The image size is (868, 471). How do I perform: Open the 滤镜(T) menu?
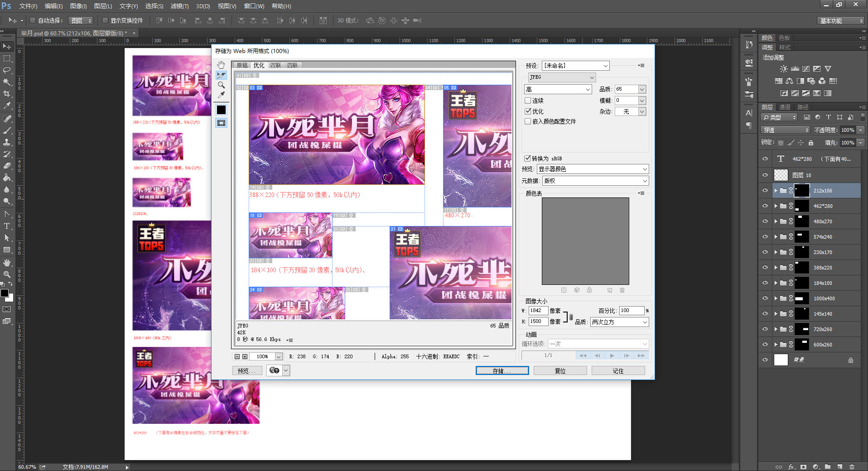click(179, 6)
